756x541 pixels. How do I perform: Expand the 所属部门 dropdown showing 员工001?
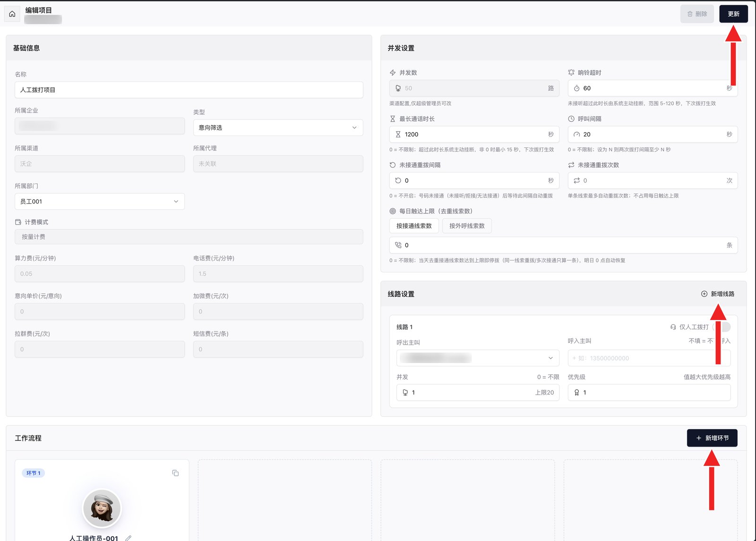(100, 202)
